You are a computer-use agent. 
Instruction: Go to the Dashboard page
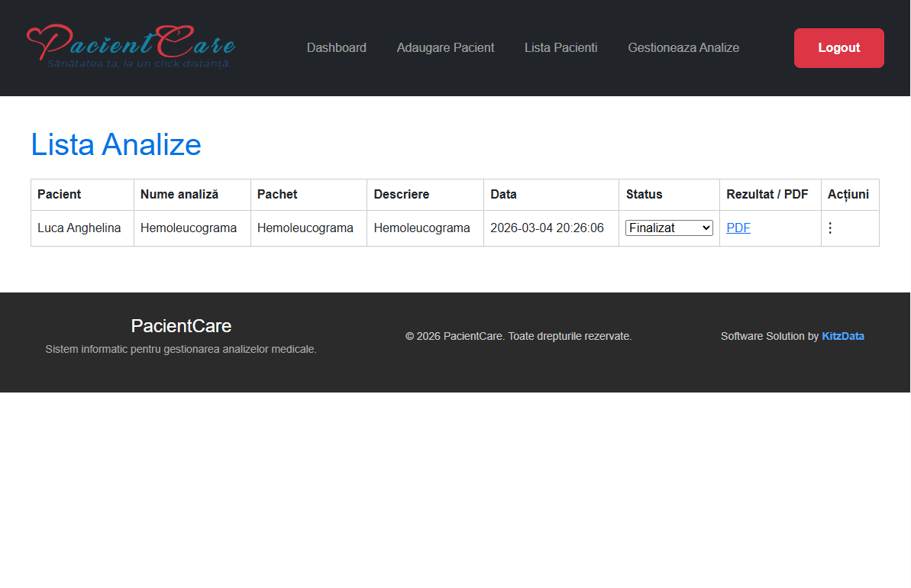[x=336, y=47]
